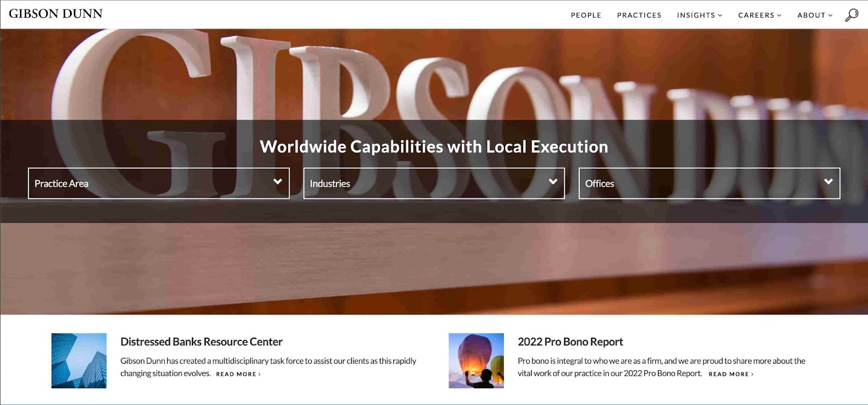The height and width of the screenshot is (405, 868).
Task: Click Read More under Pro Bono Report
Action: coord(731,374)
